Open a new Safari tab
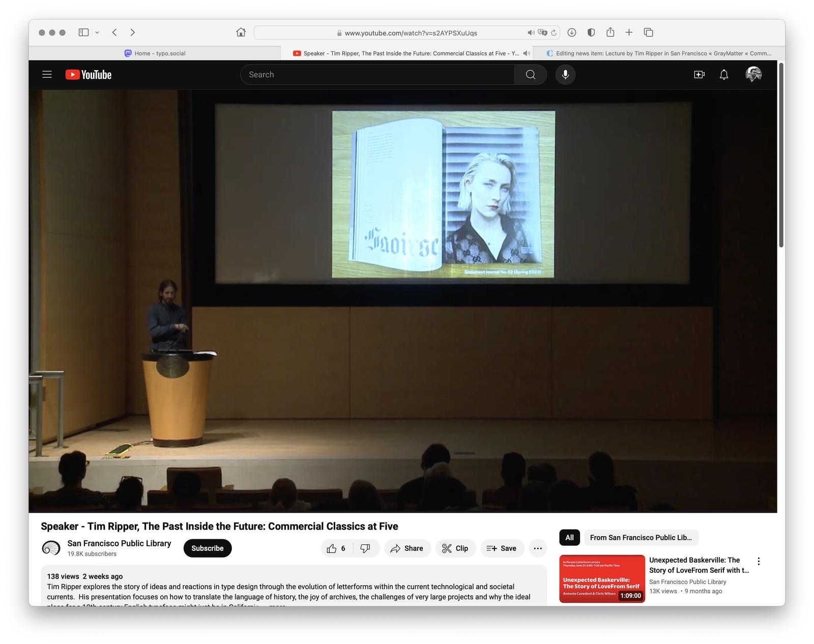This screenshot has height=644, width=814. 629,33
